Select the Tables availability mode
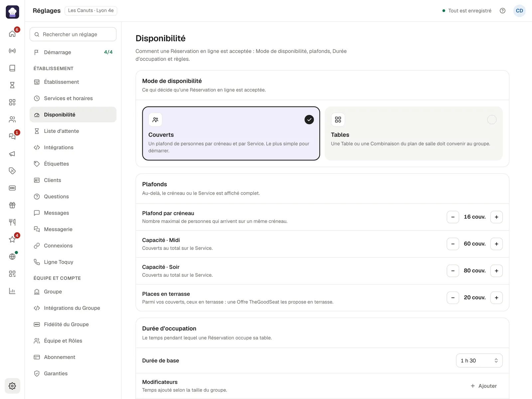The image size is (532, 399). tap(414, 133)
